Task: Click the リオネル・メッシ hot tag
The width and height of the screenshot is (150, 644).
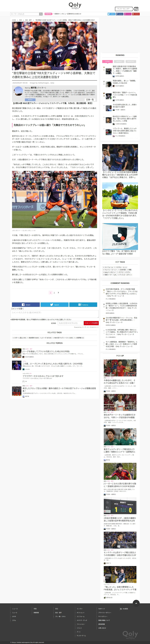Action: click(x=120, y=267)
